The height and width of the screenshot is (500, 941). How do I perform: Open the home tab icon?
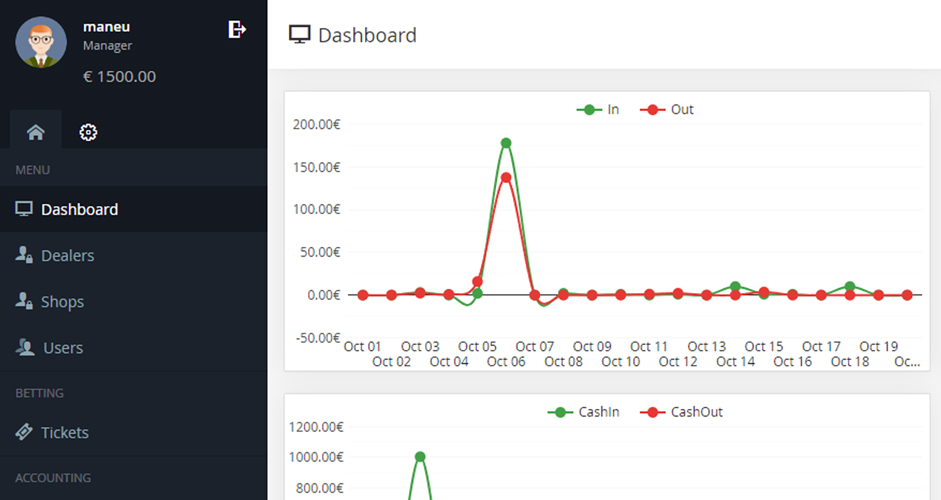36,132
